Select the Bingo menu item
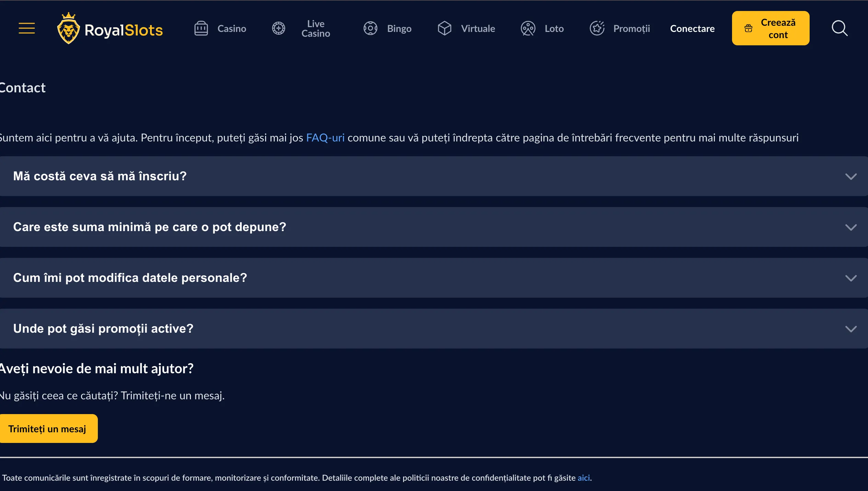 click(399, 28)
